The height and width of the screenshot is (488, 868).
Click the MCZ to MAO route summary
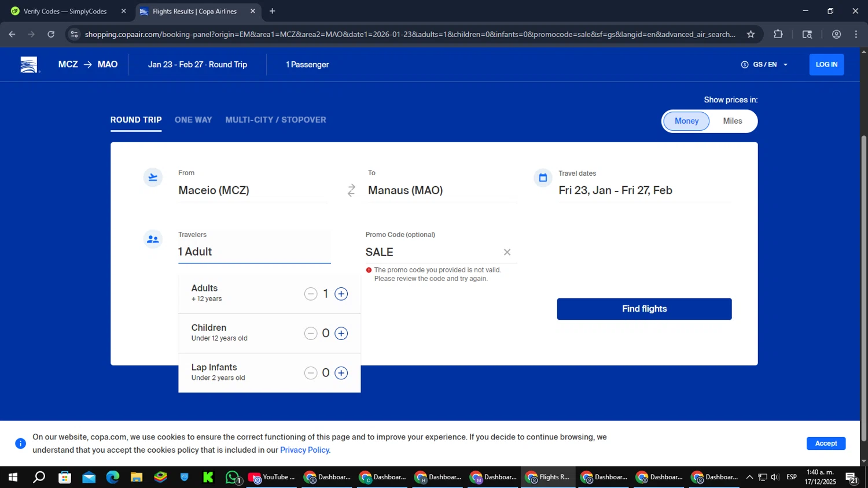click(x=88, y=65)
